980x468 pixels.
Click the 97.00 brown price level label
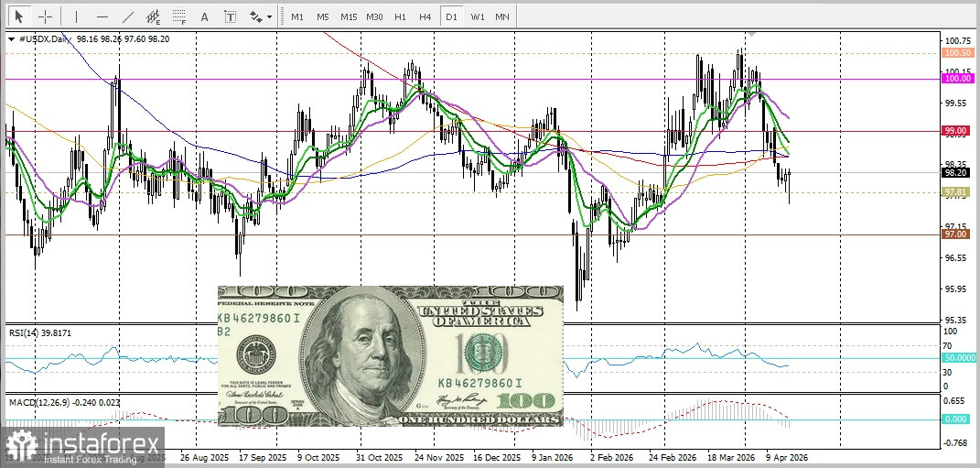957,234
